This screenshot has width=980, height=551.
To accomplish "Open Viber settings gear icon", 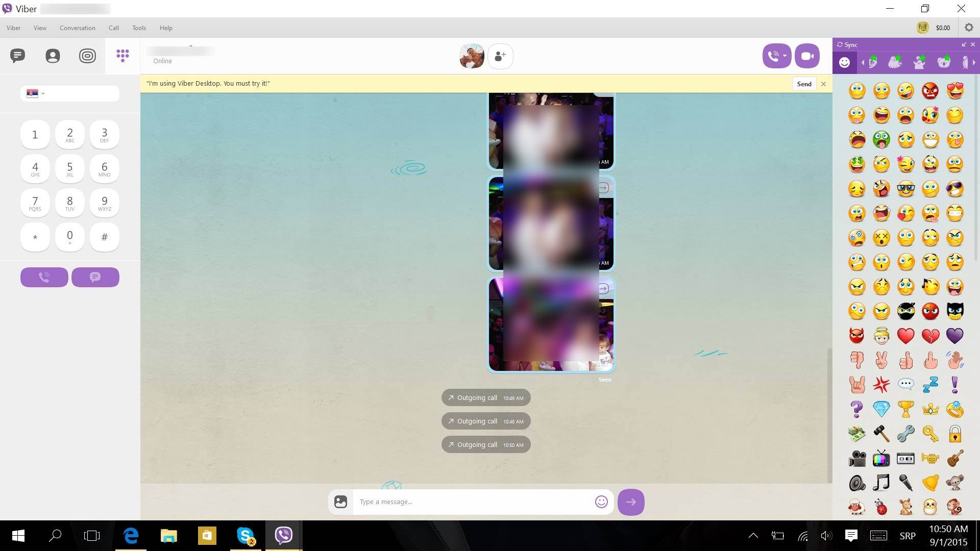I will (969, 28).
